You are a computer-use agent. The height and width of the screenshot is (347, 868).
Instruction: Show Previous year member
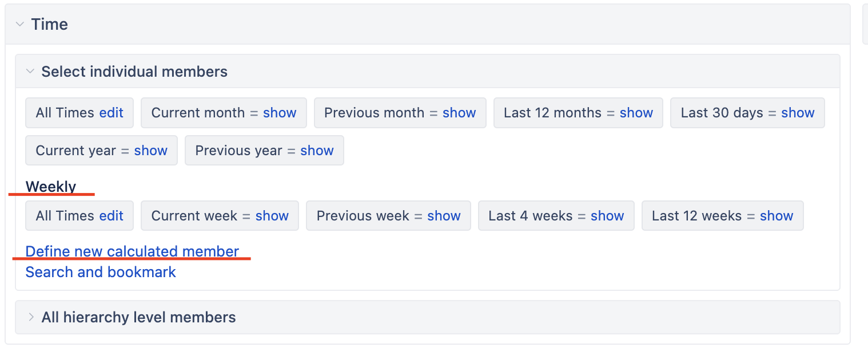coord(317,151)
